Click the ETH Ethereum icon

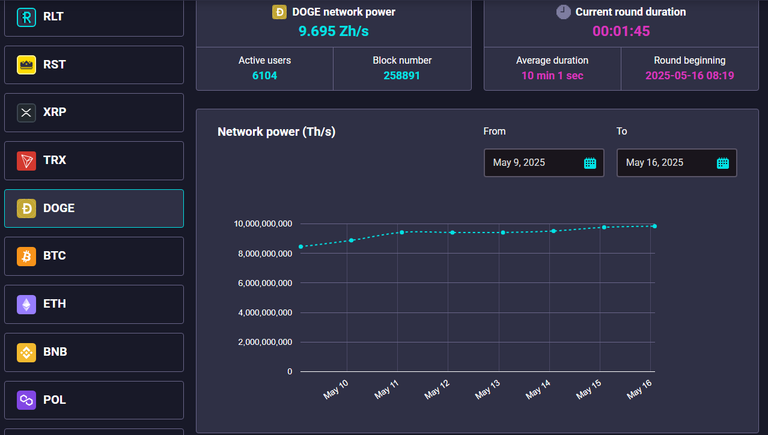(26, 304)
